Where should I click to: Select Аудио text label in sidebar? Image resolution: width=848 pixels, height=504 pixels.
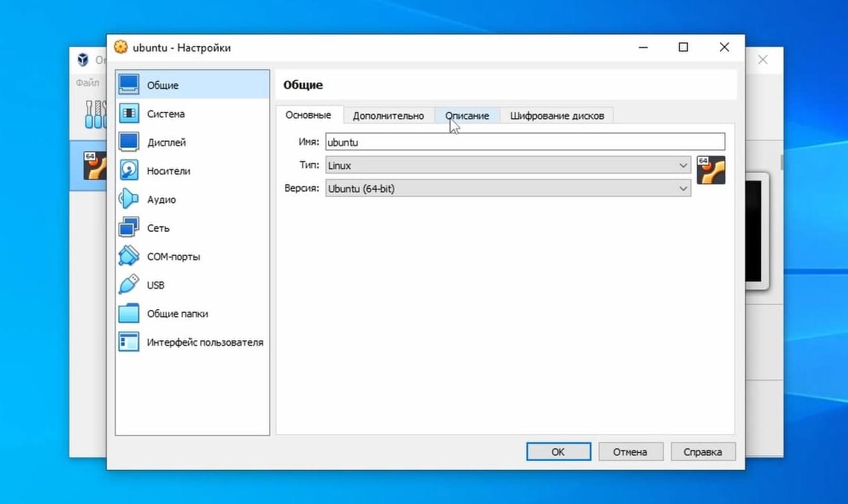click(161, 200)
